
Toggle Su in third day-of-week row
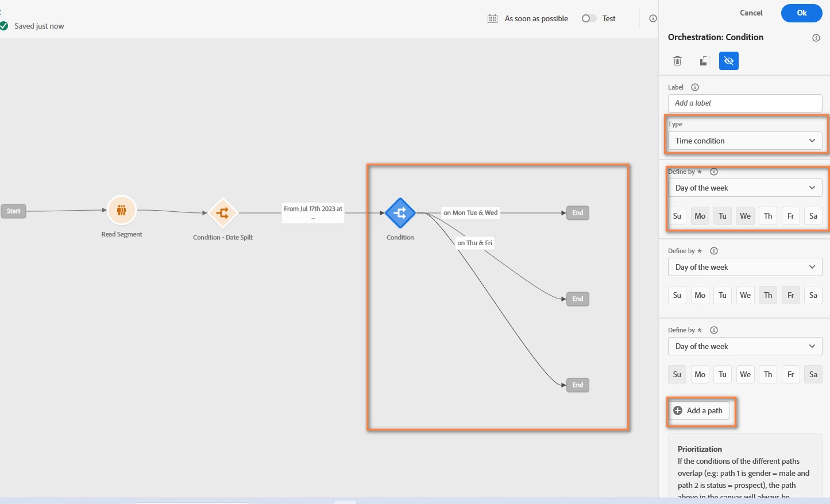click(677, 374)
